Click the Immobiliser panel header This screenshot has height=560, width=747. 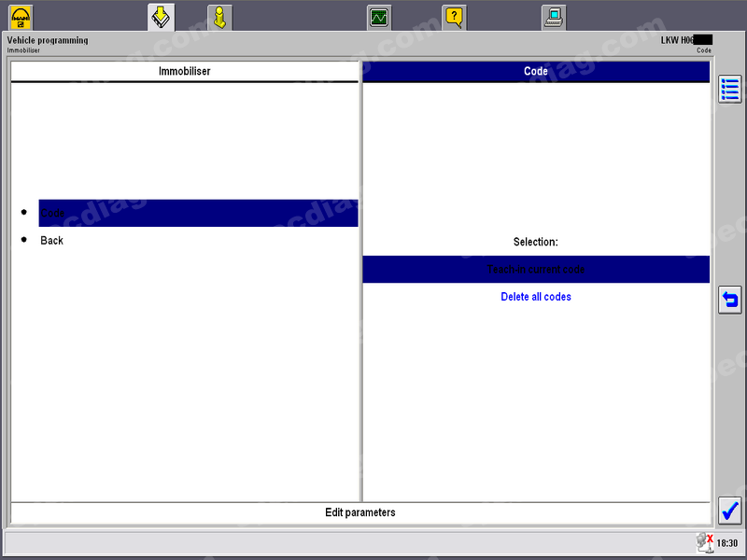click(x=185, y=71)
